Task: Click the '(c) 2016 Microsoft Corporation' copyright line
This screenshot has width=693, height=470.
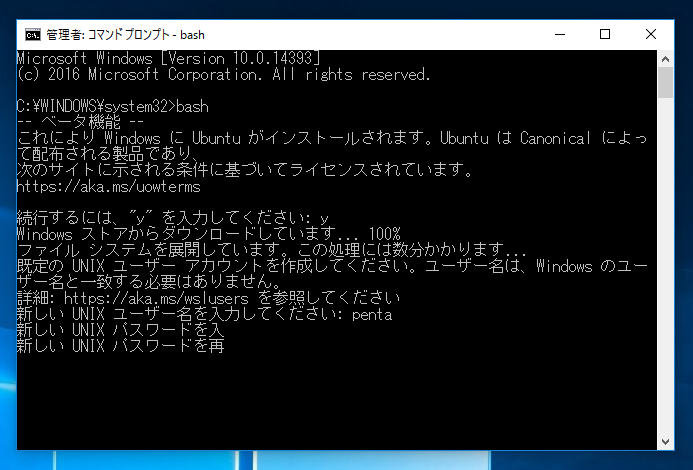Action: (224, 74)
